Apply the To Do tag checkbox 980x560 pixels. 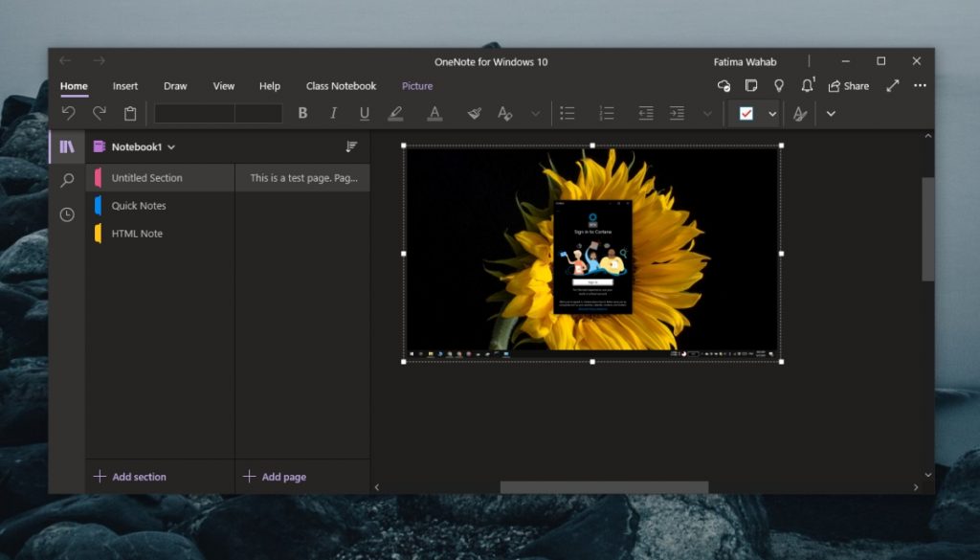[747, 113]
